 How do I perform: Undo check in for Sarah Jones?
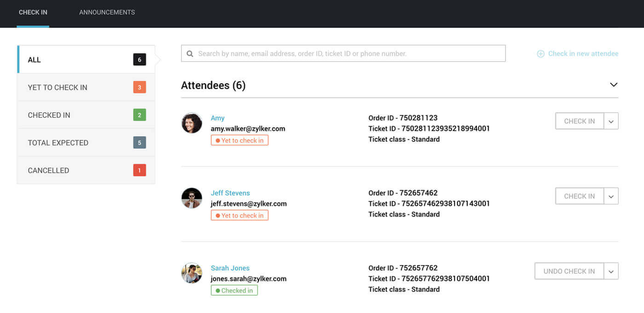[x=569, y=271]
